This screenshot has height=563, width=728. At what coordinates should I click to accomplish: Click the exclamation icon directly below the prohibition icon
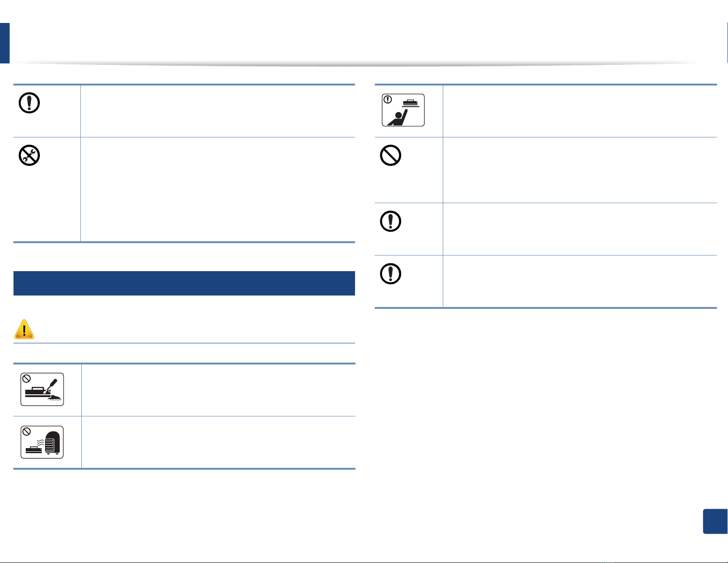pyautogui.click(x=390, y=222)
